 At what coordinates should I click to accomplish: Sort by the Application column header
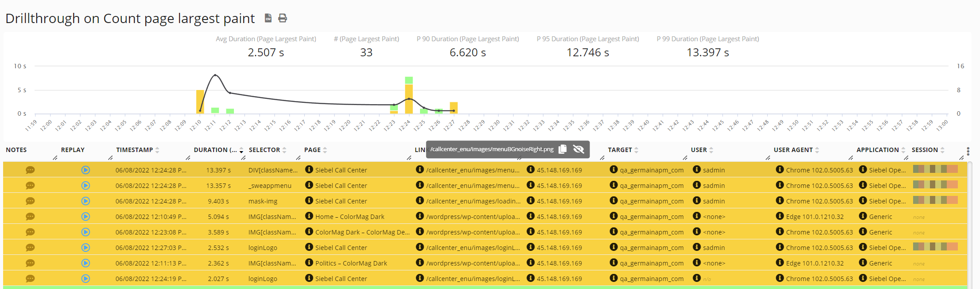[877, 150]
